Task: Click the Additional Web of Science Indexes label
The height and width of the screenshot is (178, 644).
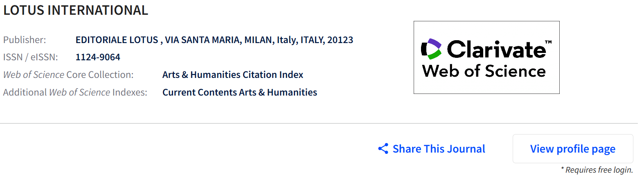Action: click(x=75, y=92)
